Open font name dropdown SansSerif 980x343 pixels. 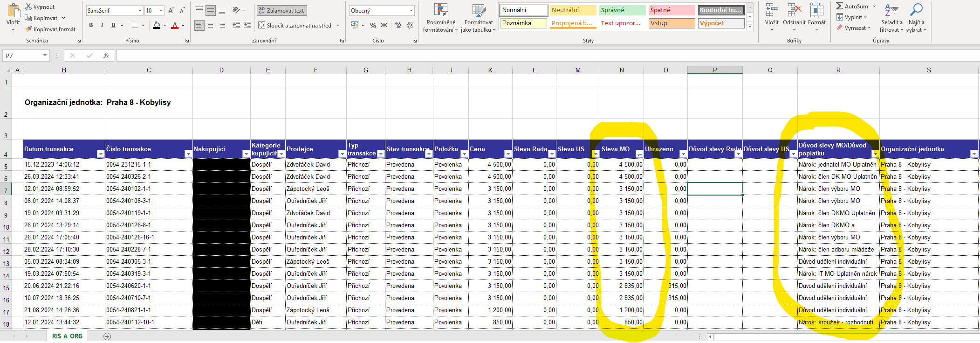(x=140, y=10)
